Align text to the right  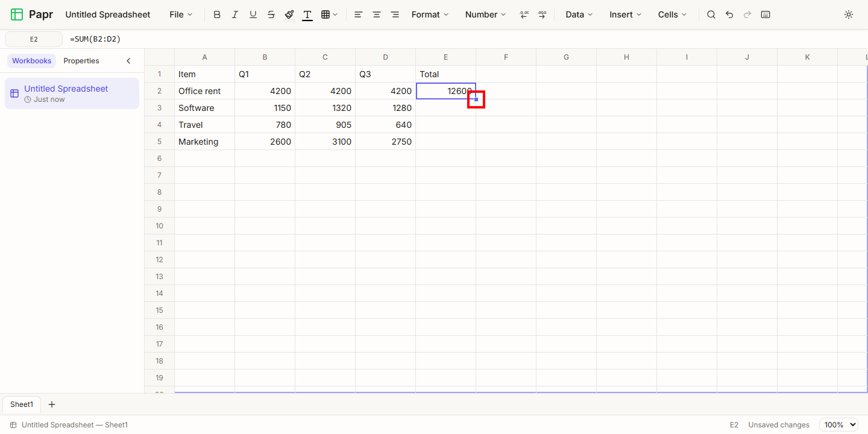tap(395, 14)
